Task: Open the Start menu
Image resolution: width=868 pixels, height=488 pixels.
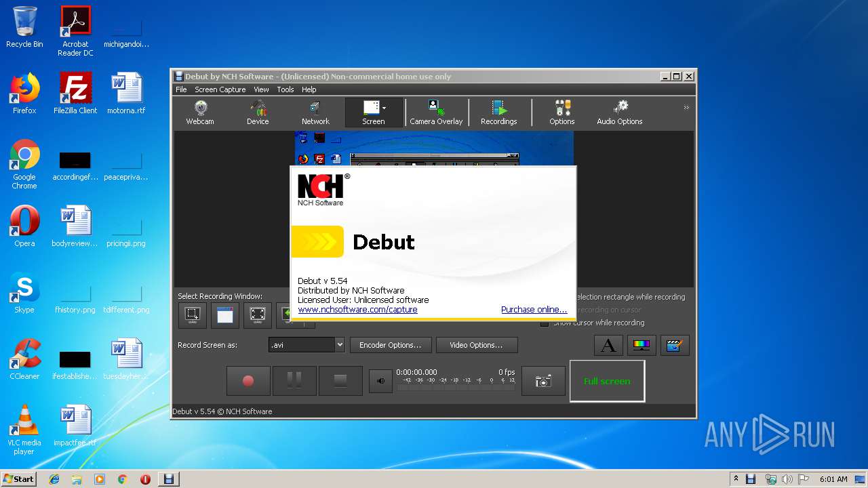Action: [18, 479]
